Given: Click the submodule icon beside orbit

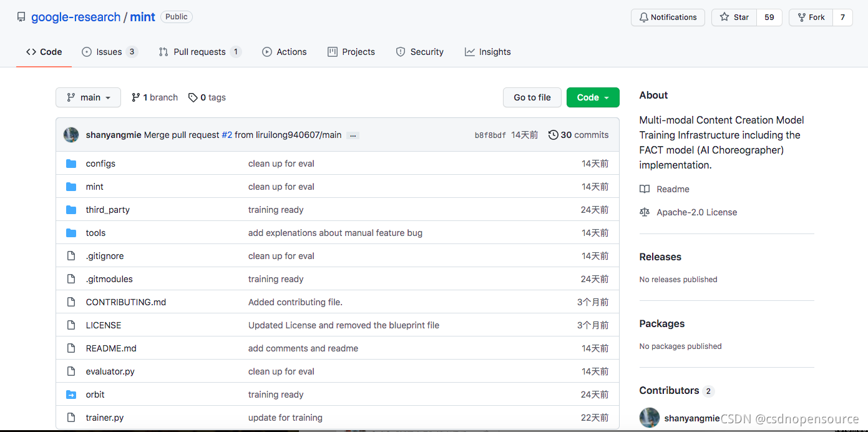Looking at the screenshot, I should 71,395.
